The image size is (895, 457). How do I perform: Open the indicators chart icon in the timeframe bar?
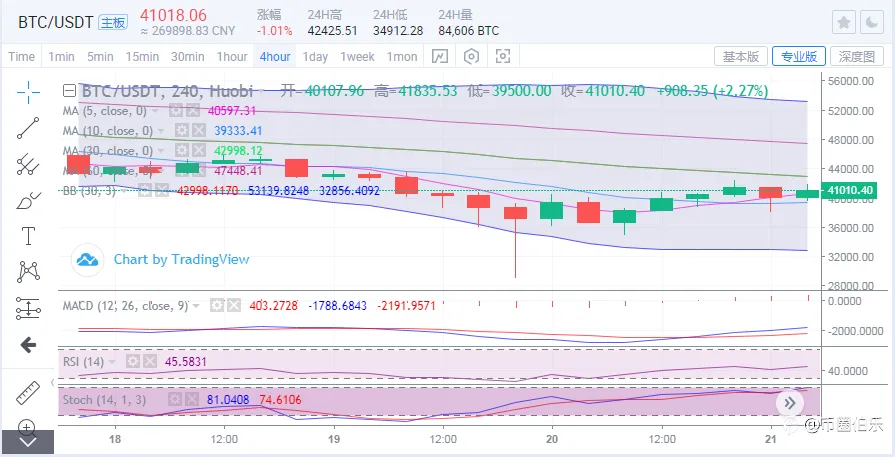[440, 56]
